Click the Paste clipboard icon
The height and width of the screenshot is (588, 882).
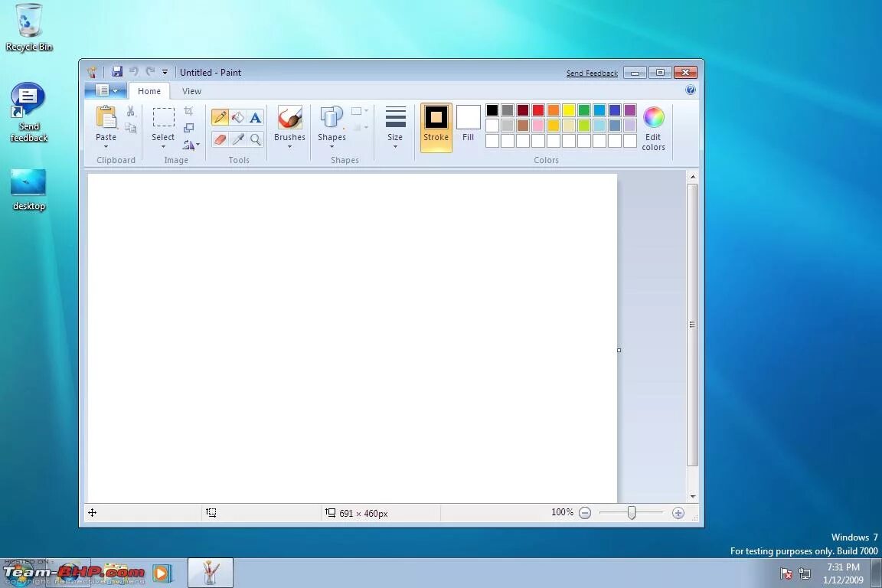(106, 117)
